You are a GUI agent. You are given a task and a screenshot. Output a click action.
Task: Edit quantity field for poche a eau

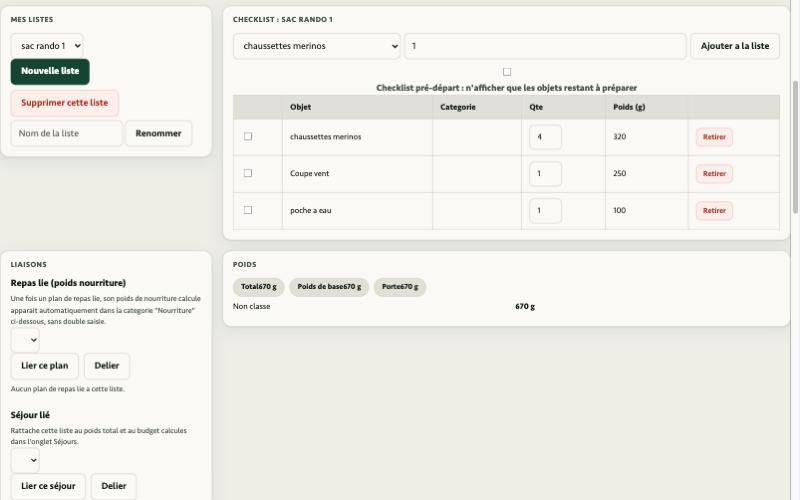click(545, 211)
